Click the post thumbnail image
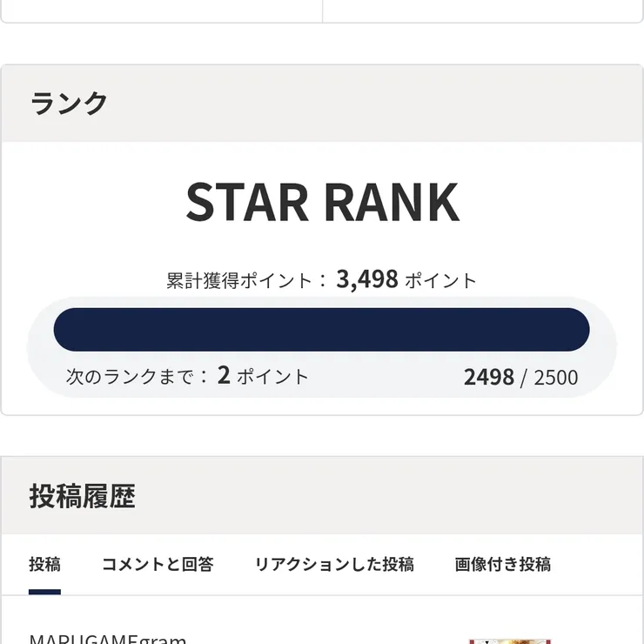The height and width of the screenshot is (644, 644). tap(510, 640)
